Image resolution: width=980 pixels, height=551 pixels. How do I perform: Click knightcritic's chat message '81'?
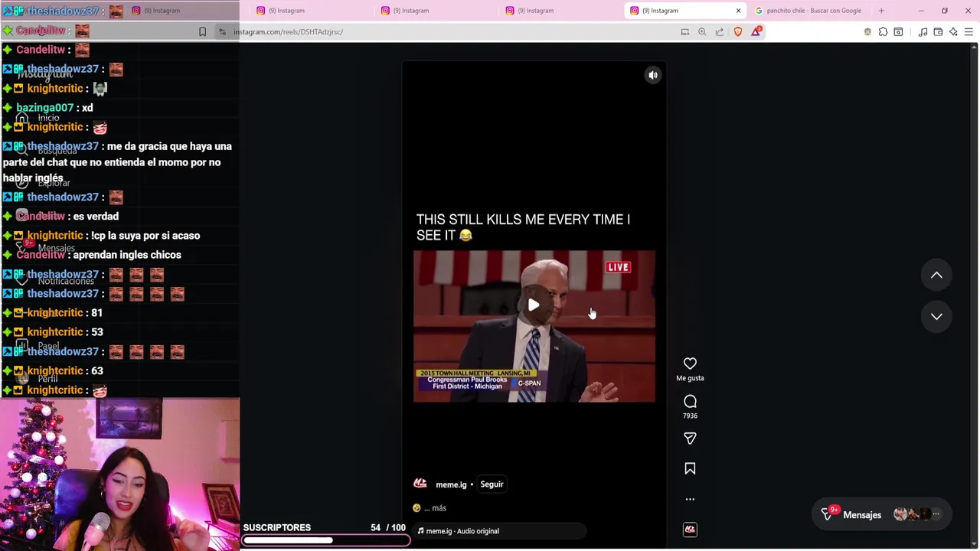(96, 313)
